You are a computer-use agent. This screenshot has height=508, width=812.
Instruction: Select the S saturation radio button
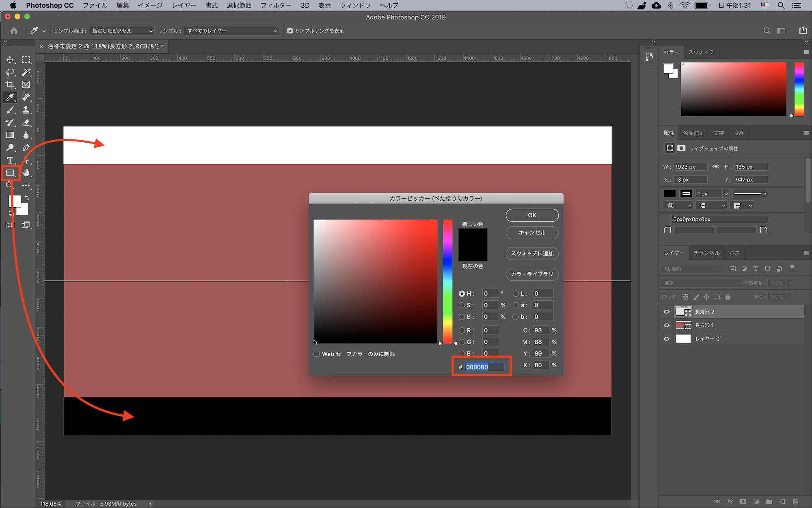462,305
